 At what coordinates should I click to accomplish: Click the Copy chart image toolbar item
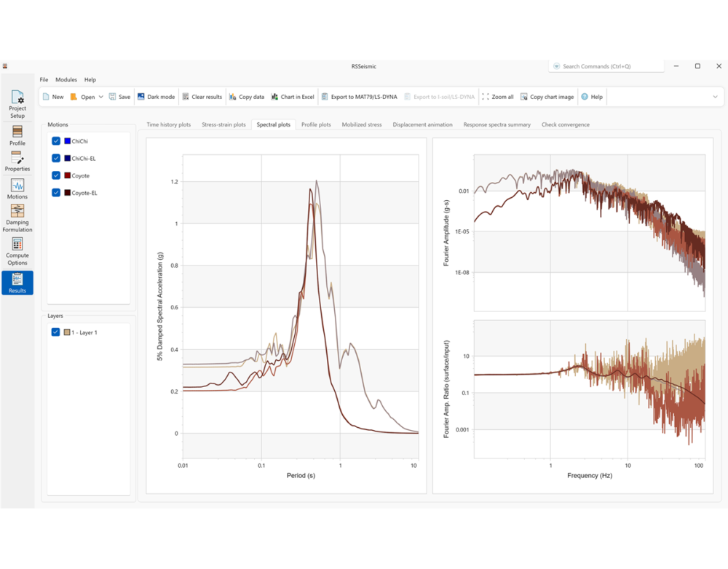coord(547,96)
